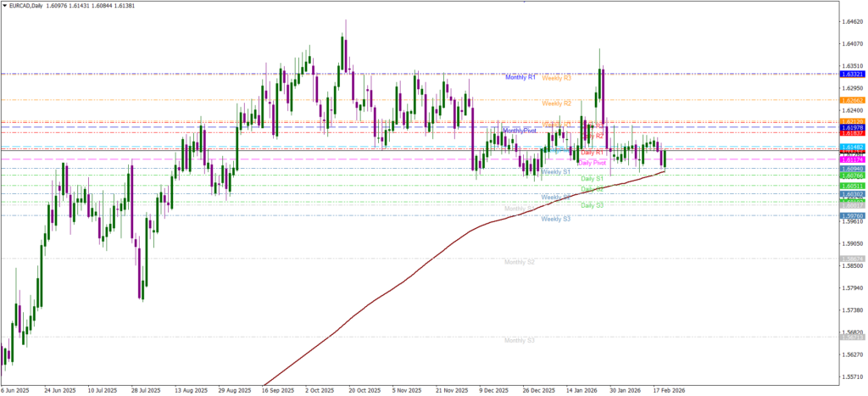This screenshot has height=396, width=868.
Task: Click the 6 Jun 2025 date label
Action: [x=15, y=391]
